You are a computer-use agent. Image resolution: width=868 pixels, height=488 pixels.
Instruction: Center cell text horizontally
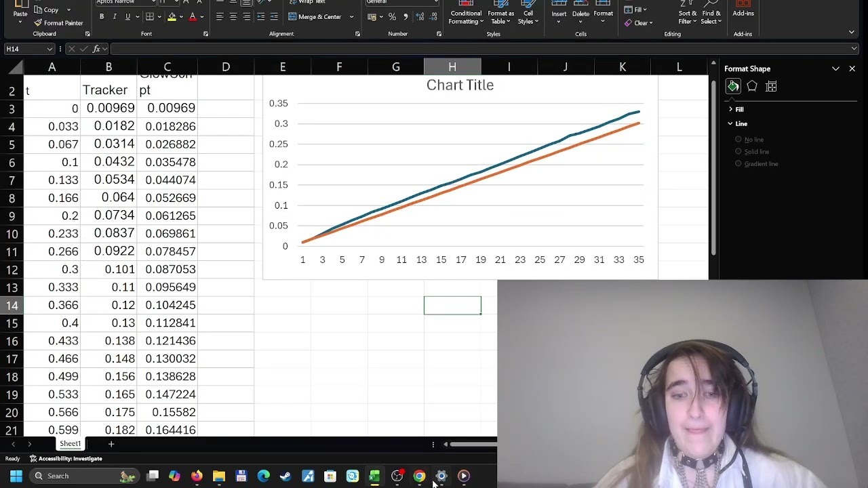tap(233, 16)
